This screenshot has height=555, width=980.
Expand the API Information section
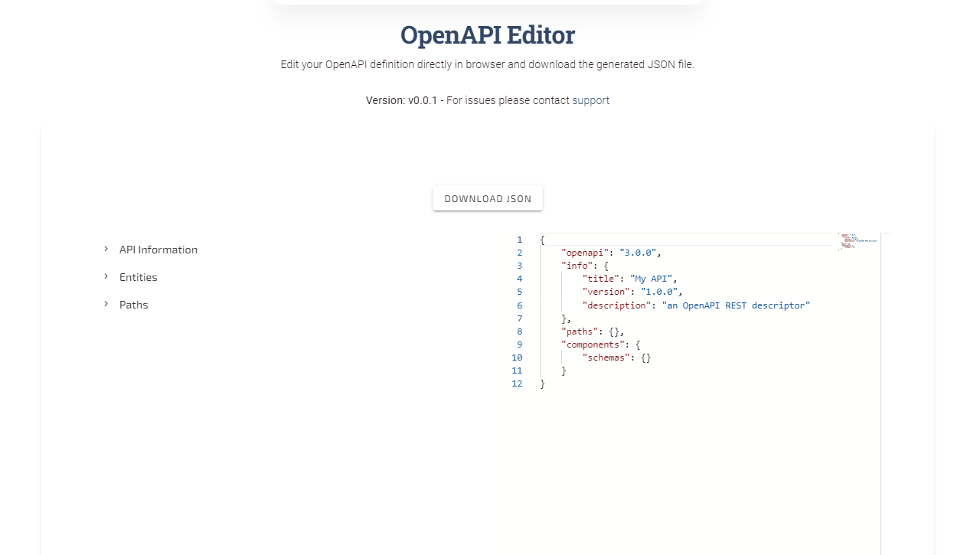click(x=158, y=250)
